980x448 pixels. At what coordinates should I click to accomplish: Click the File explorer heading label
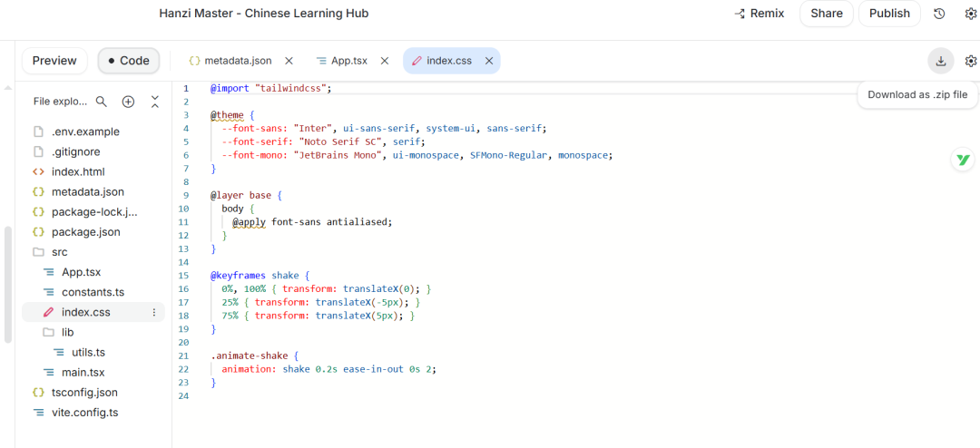[58, 102]
